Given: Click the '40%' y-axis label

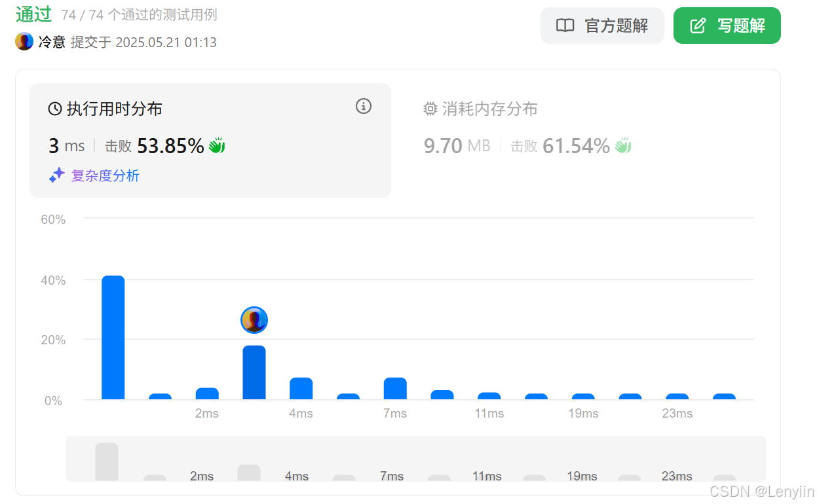Looking at the screenshot, I should tap(53, 280).
